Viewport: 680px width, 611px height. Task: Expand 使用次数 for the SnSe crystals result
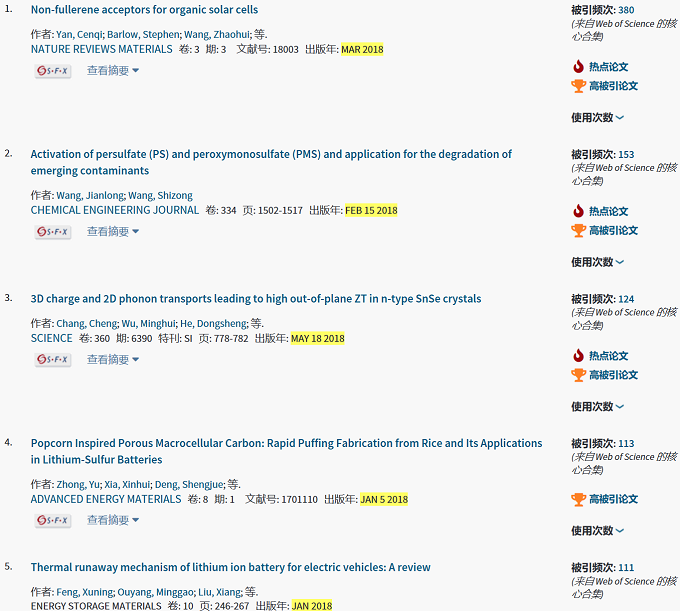tap(597, 407)
